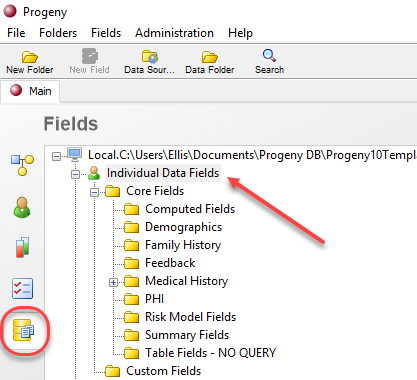417x380 pixels.
Task: Click the Search magnifier toolbar icon
Action: (269, 56)
